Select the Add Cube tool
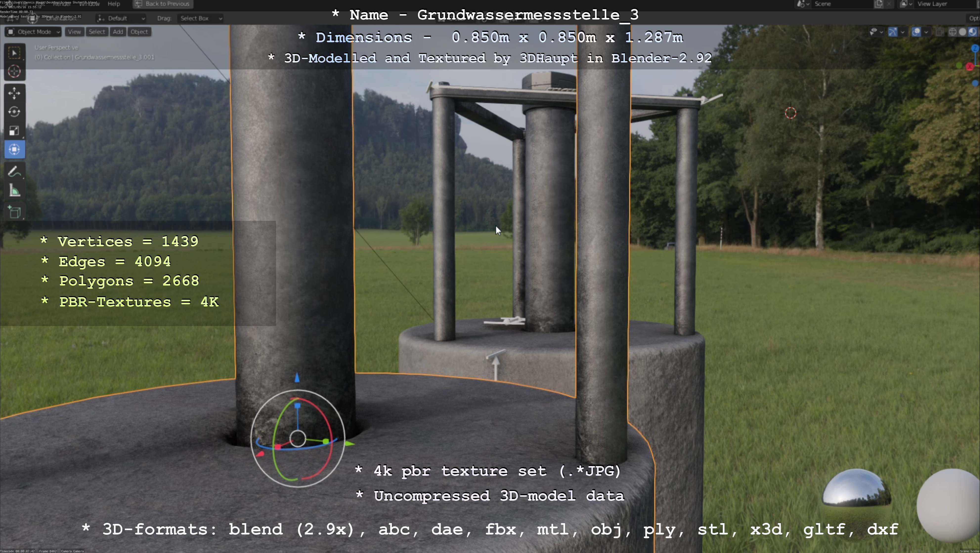The height and width of the screenshot is (553, 980). (x=14, y=212)
